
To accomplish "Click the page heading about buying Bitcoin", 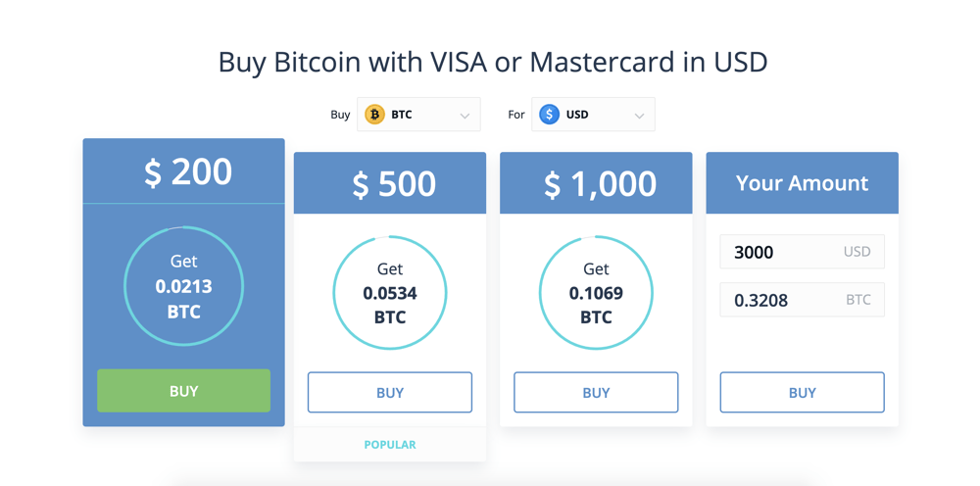I will (493, 63).
